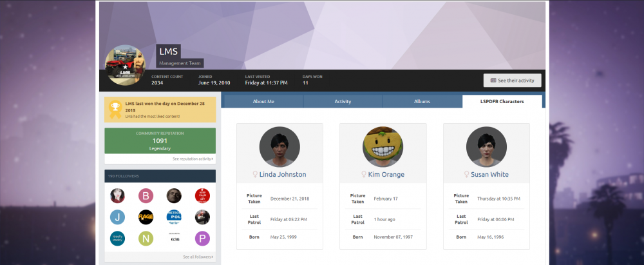Viewport: 644px width, 265px height.
Task: Click the Joined June 19, 2010 stat
Action: coord(214,80)
